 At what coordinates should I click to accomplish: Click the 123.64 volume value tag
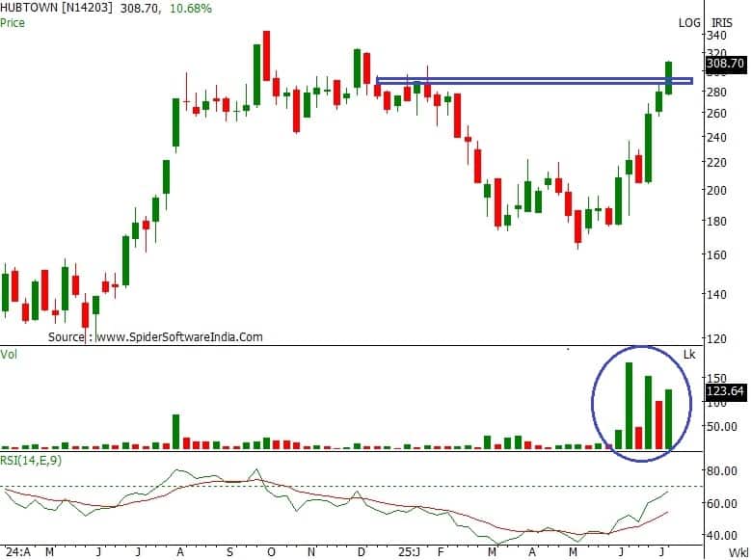726,392
